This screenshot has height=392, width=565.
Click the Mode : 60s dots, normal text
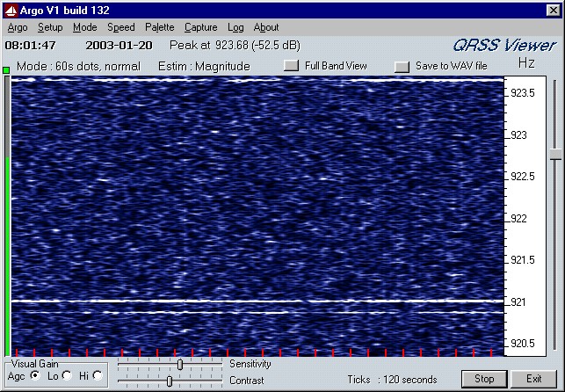(78, 66)
